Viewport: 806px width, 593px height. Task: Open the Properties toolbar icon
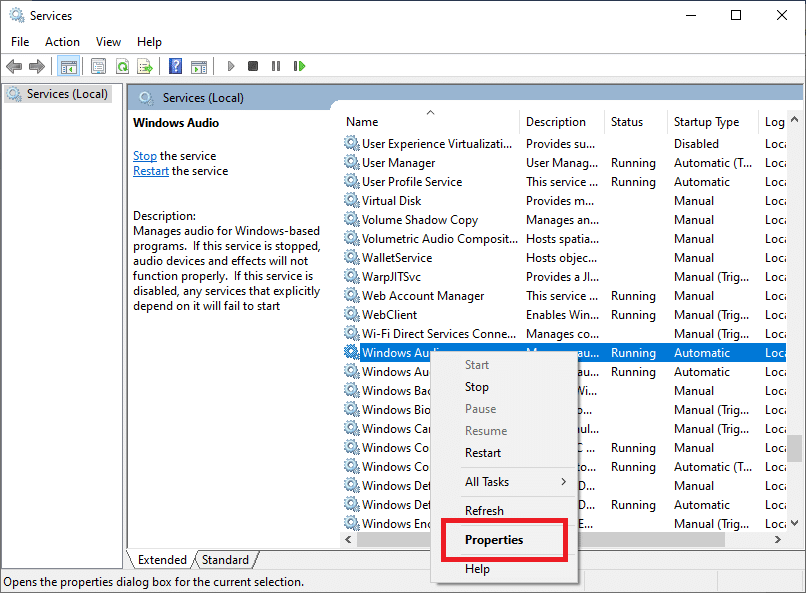[x=97, y=66]
